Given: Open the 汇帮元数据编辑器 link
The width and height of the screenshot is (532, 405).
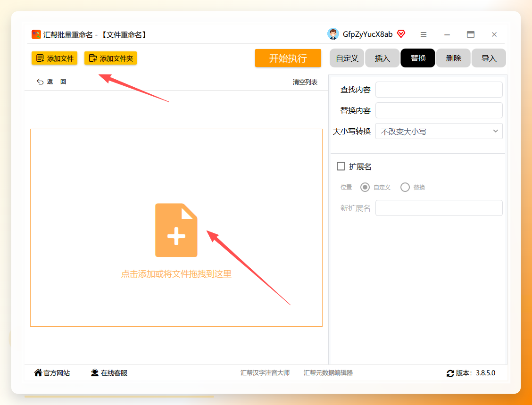Looking at the screenshot, I should (328, 373).
